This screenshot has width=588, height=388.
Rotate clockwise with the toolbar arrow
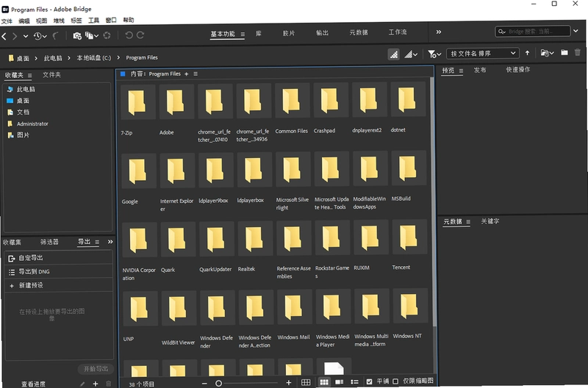click(140, 35)
